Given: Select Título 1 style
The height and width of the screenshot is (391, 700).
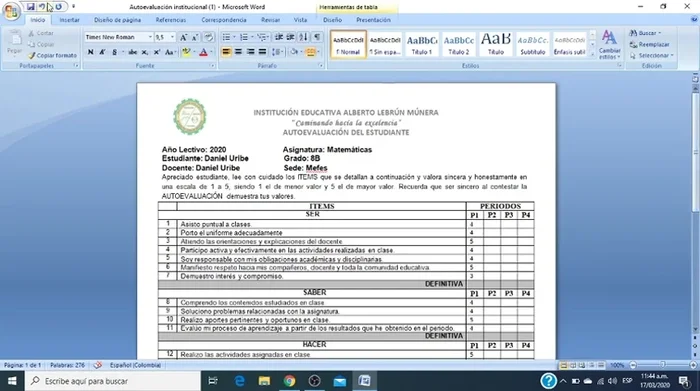Looking at the screenshot, I should pyautogui.click(x=422, y=44).
